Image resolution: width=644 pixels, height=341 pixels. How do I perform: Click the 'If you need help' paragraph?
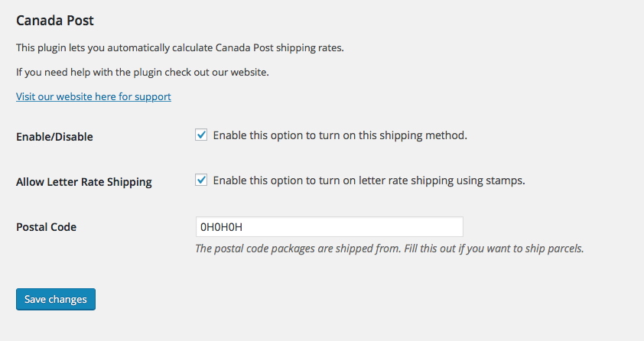click(142, 73)
